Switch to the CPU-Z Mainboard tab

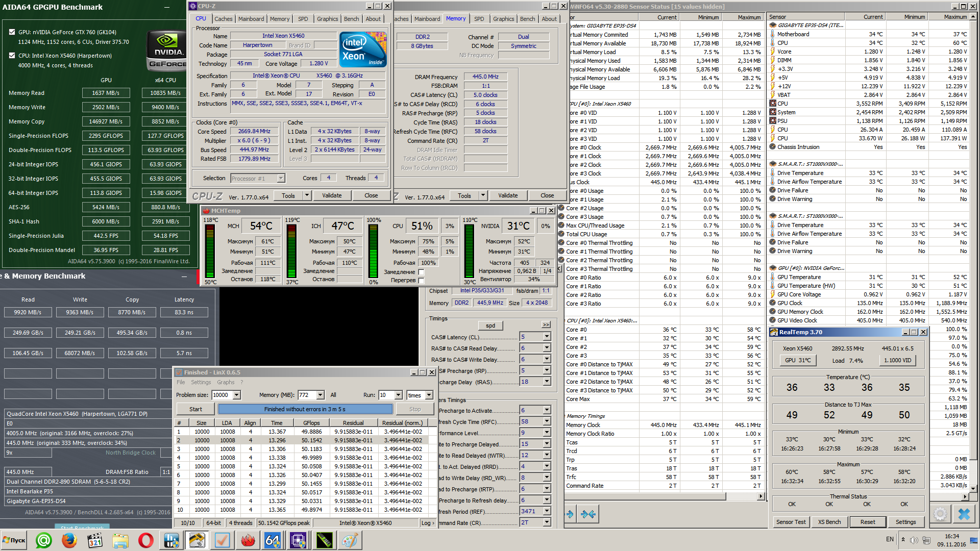coord(251,19)
